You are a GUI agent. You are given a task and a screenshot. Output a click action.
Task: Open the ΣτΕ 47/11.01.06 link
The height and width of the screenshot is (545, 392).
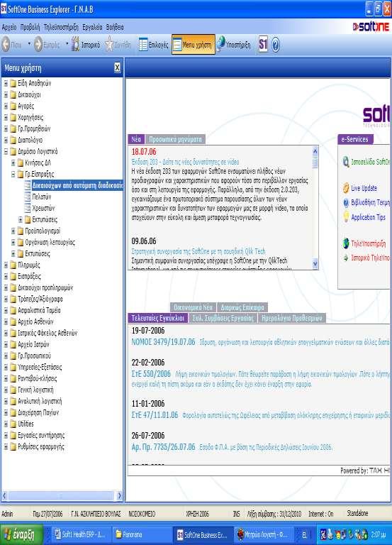tap(155, 415)
